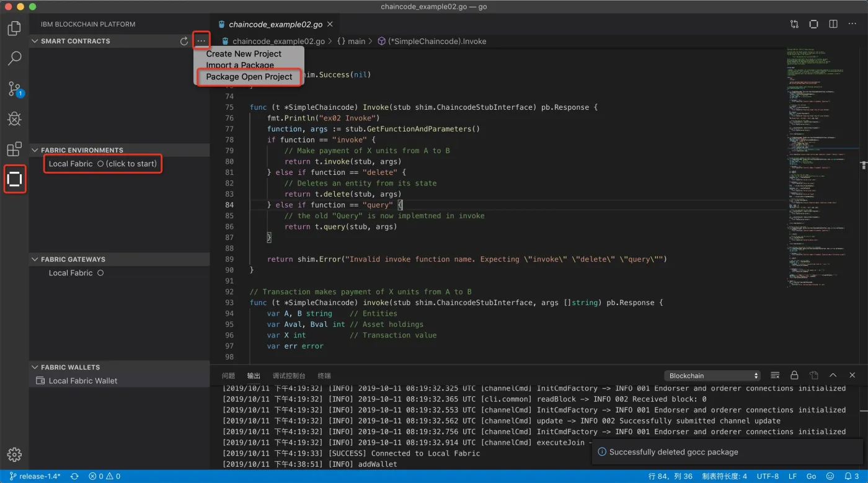Click 'fmt.Println("ex02 Invoke")' on line 76
This screenshot has width=868, height=483.
[323, 118]
